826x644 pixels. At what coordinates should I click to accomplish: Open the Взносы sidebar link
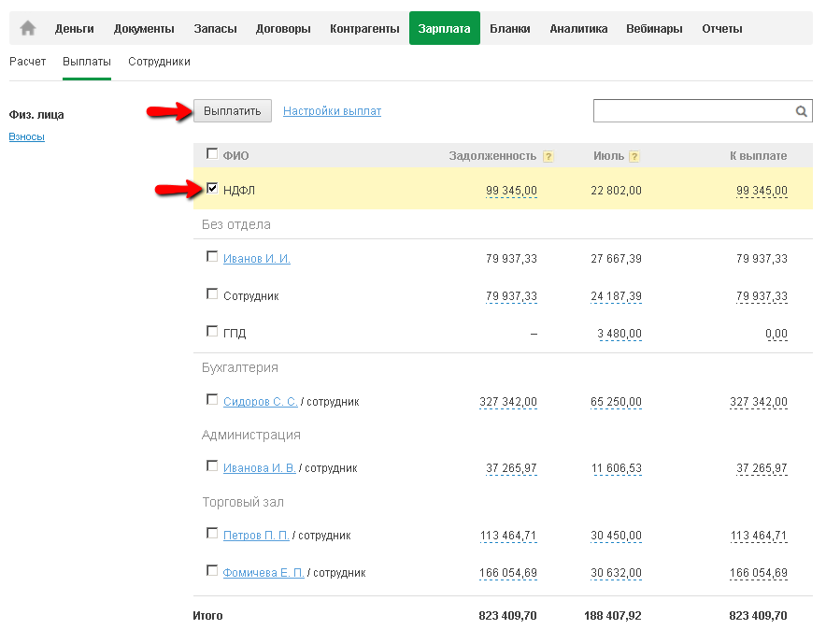click(x=26, y=137)
